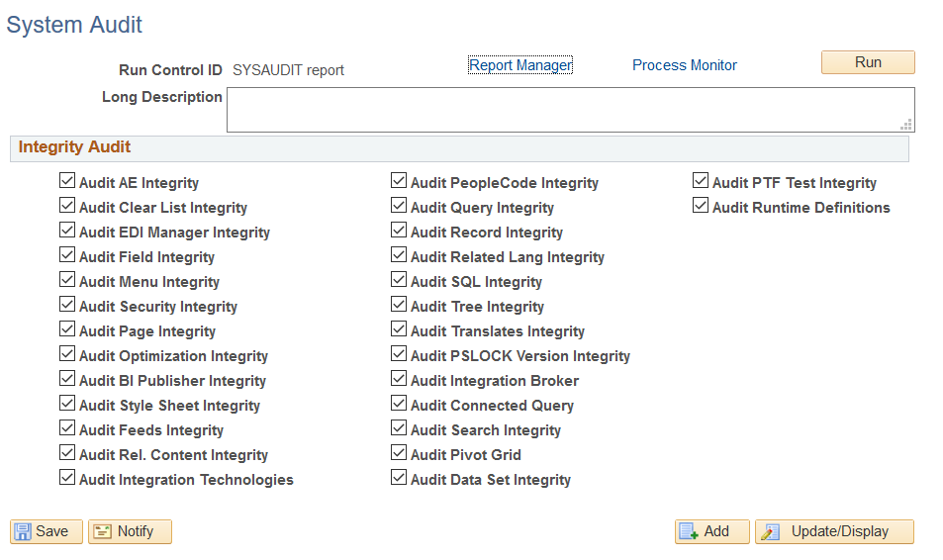Image resolution: width=943 pixels, height=560 pixels.
Task: Disable Audit PTF Test Integrity checkbox
Action: coord(701,181)
